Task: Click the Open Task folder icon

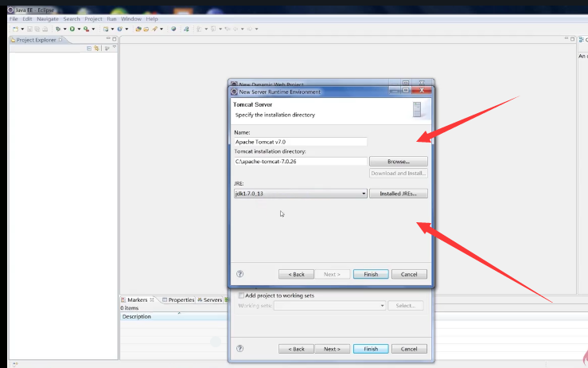Action: tap(146, 29)
